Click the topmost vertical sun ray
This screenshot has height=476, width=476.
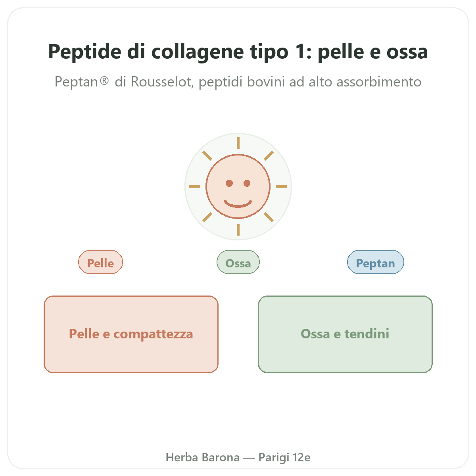[x=238, y=143]
